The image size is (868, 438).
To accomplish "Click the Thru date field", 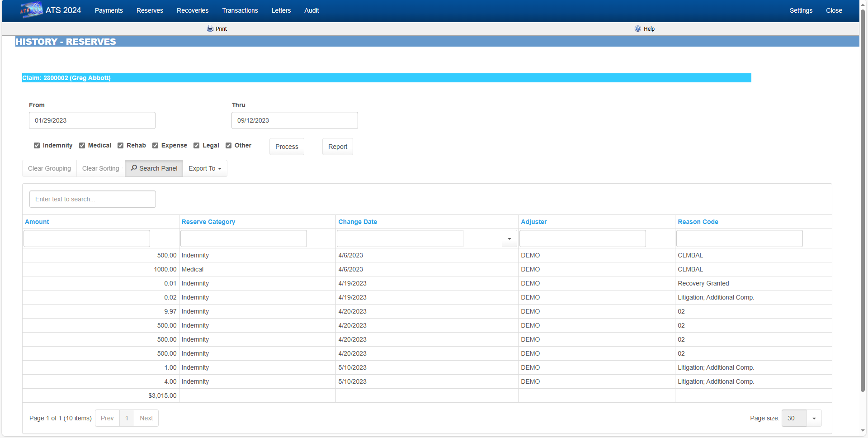I will point(294,120).
